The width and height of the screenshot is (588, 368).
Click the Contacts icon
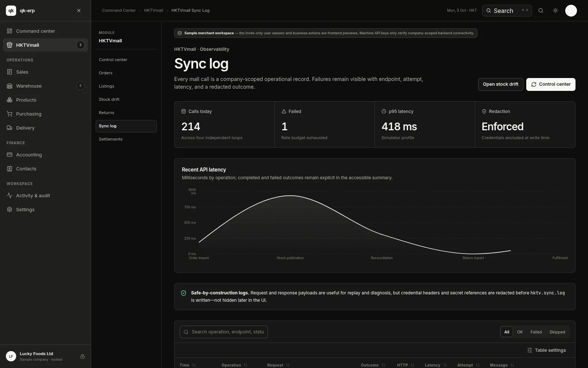click(10, 169)
